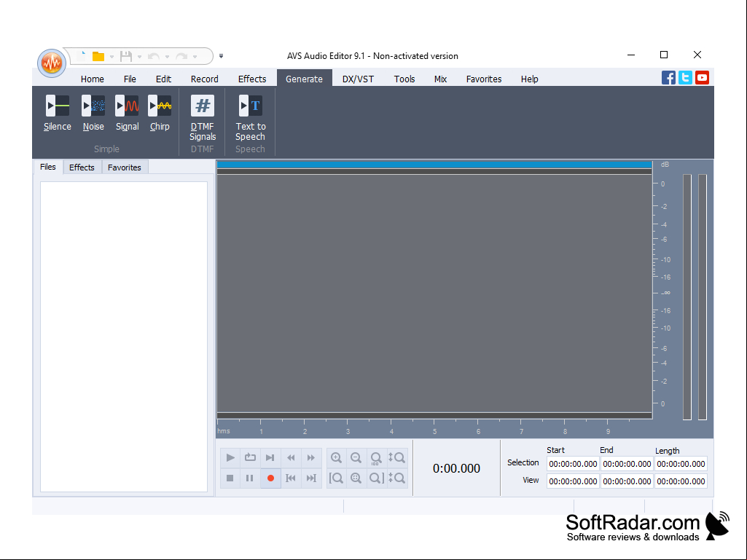Viewport: 747px width, 560px height.
Task: Zoom in vertically
Action: tap(396, 457)
